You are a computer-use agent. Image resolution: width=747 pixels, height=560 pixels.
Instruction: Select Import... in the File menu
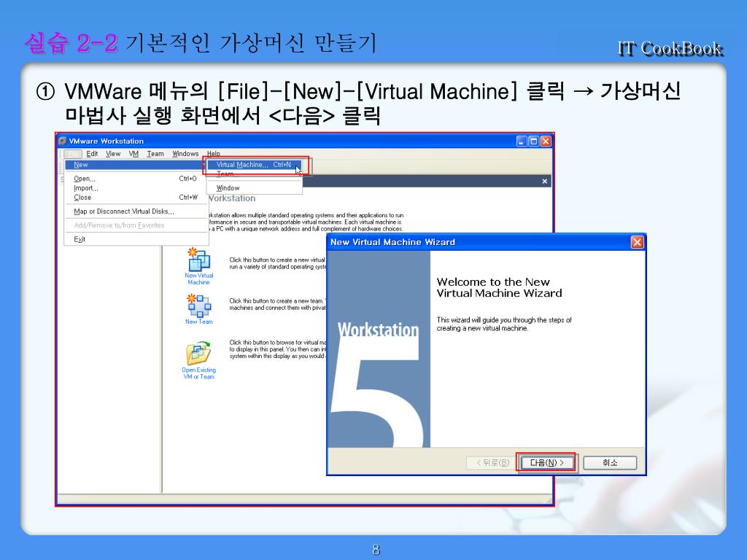pyautogui.click(x=136, y=188)
